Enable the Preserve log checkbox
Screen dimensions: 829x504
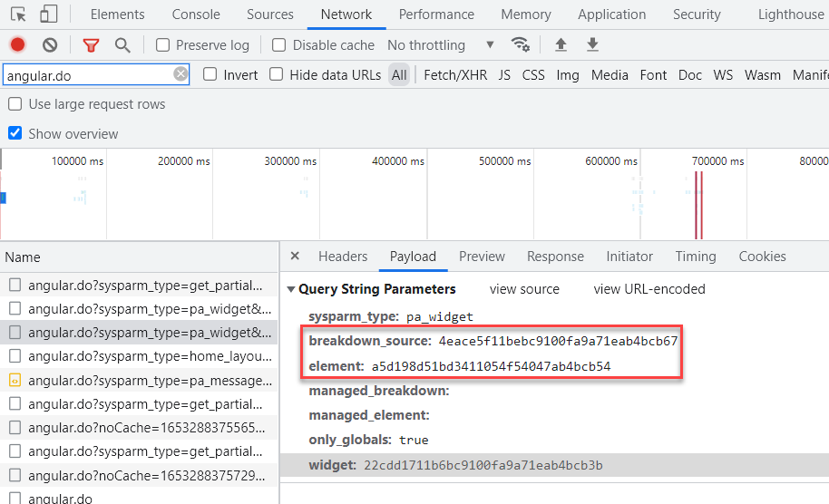(163, 45)
